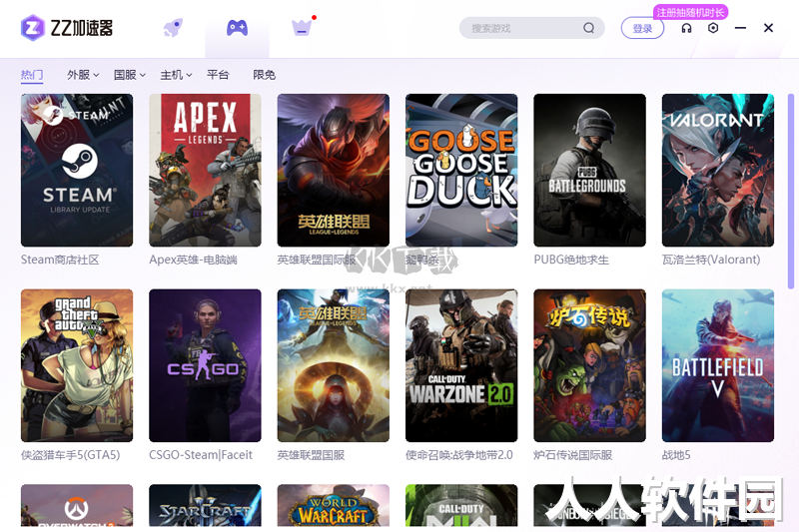
Task: Select the 限免 category tab
Action: pyautogui.click(x=265, y=75)
